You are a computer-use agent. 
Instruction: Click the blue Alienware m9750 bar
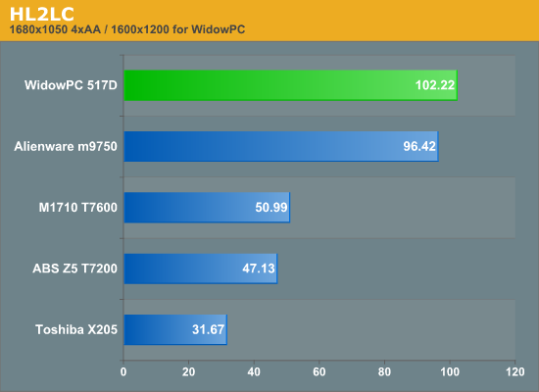click(281, 146)
